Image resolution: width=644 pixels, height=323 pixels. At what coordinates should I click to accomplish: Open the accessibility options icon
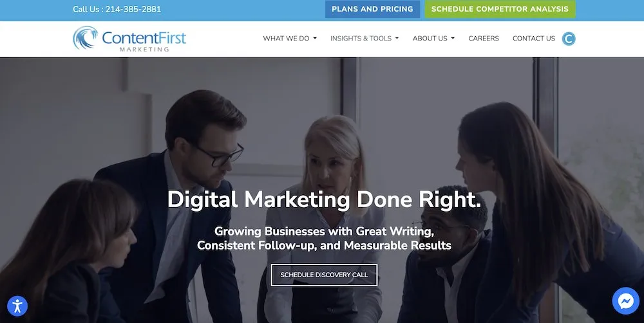[17, 306]
